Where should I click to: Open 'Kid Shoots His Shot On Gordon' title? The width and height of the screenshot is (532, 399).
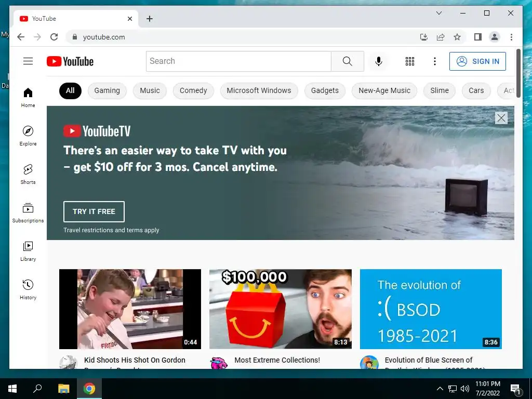click(x=135, y=360)
